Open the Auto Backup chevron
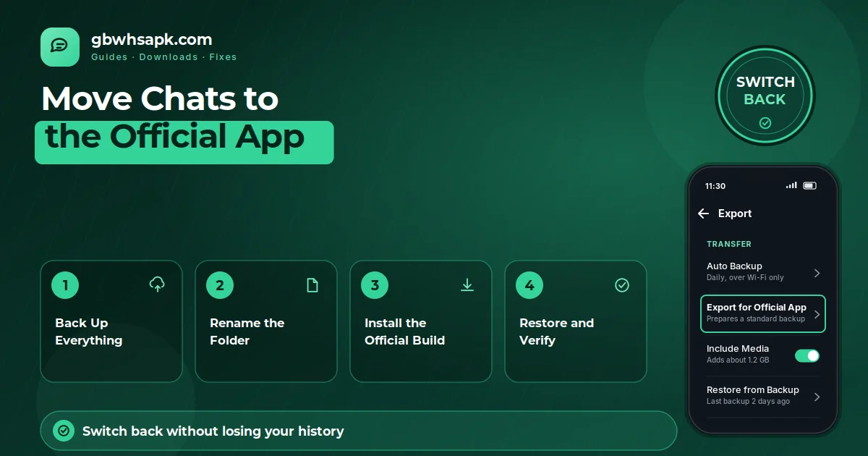This screenshot has height=456, width=868. (x=817, y=273)
